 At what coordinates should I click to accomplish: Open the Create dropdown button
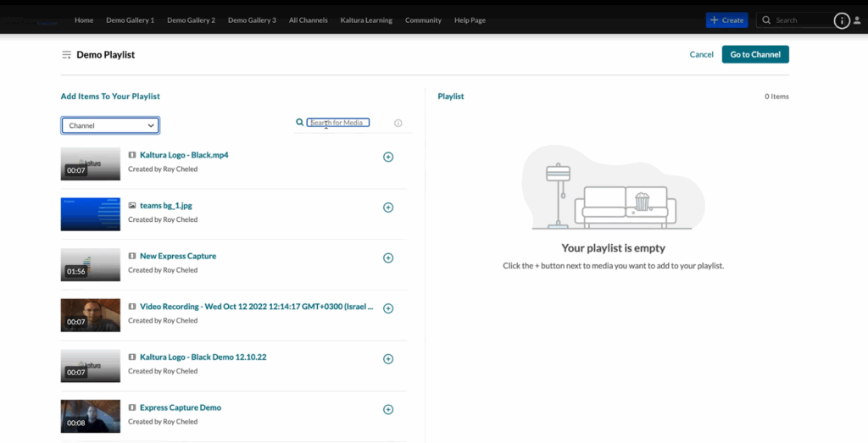click(726, 20)
